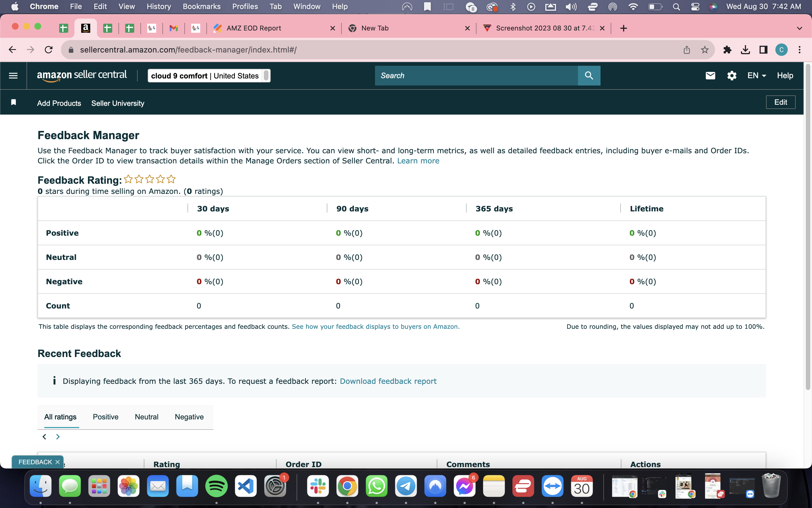The width and height of the screenshot is (812, 508).
Task: Go to previous feedback page
Action: [44, 436]
